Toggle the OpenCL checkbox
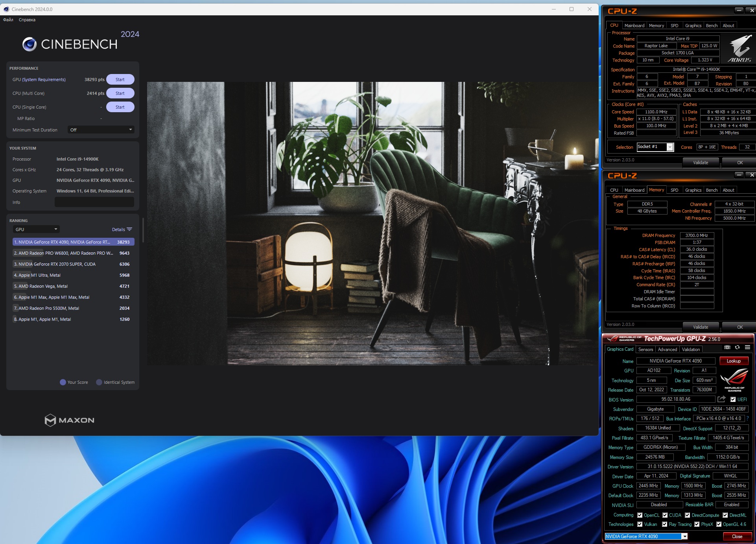The height and width of the screenshot is (544, 756). [640, 515]
